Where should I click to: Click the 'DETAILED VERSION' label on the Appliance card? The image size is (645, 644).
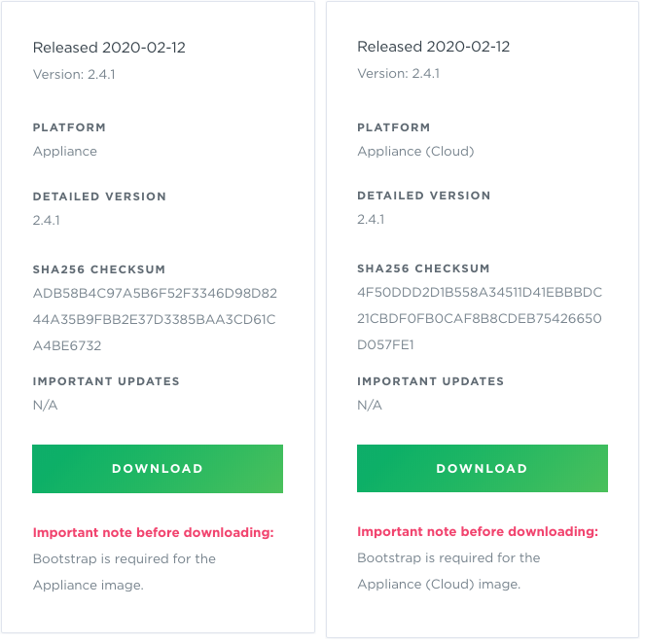[99, 197]
